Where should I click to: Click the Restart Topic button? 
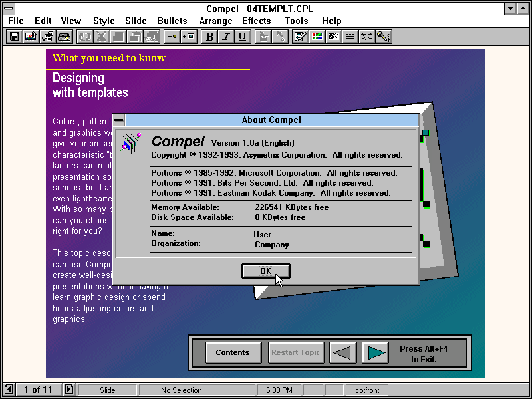pyautogui.click(x=296, y=352)
